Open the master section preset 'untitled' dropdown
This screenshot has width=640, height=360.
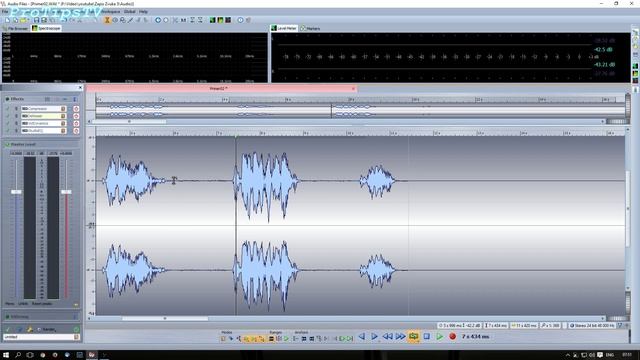click(76, 337)
